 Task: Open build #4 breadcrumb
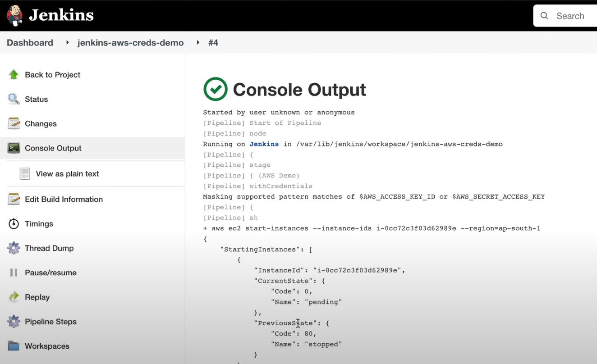coord(213,43)
